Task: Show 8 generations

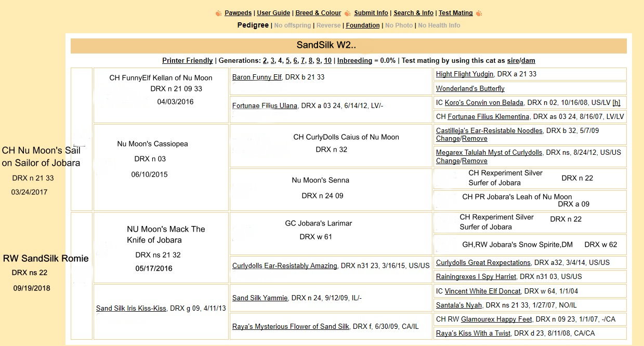Action: tap(311, 60)
